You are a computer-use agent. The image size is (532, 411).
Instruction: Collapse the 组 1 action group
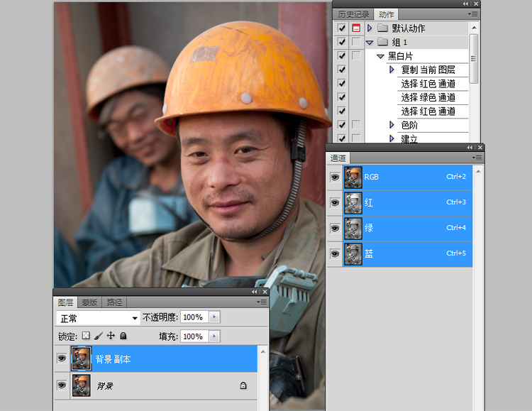pos(370,43)
